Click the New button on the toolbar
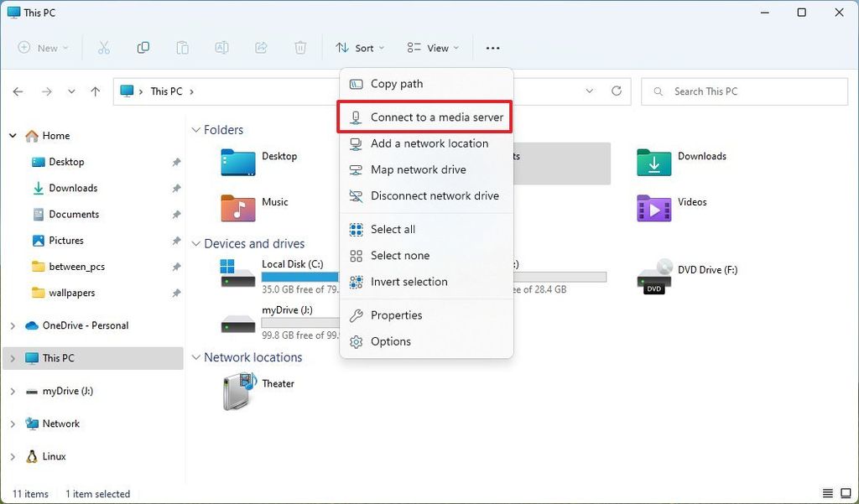Image resolution: width=859 pixels, height=504 pixels. click(x=42, y=48)
